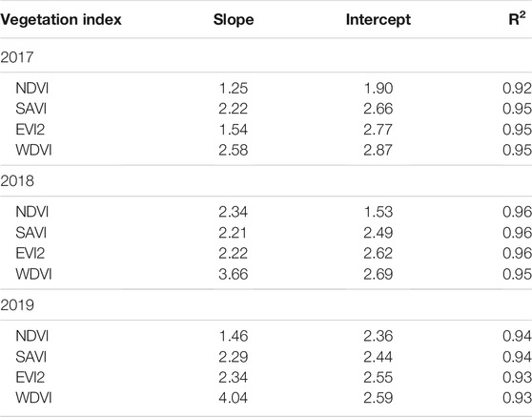Click the Vegetation index column header
This screenshot has width=532, height=417.
(x=61, y=19)
